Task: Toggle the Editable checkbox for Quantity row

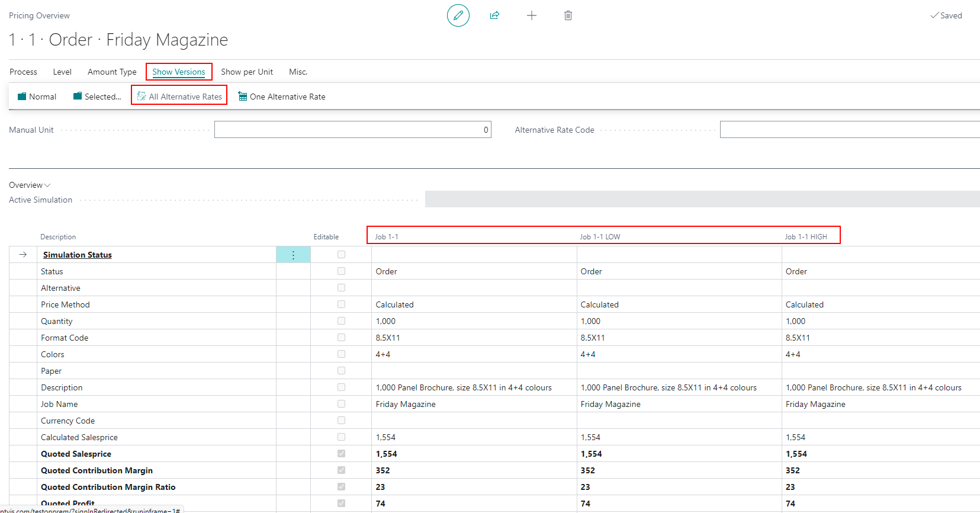Action: coord(341,321)
